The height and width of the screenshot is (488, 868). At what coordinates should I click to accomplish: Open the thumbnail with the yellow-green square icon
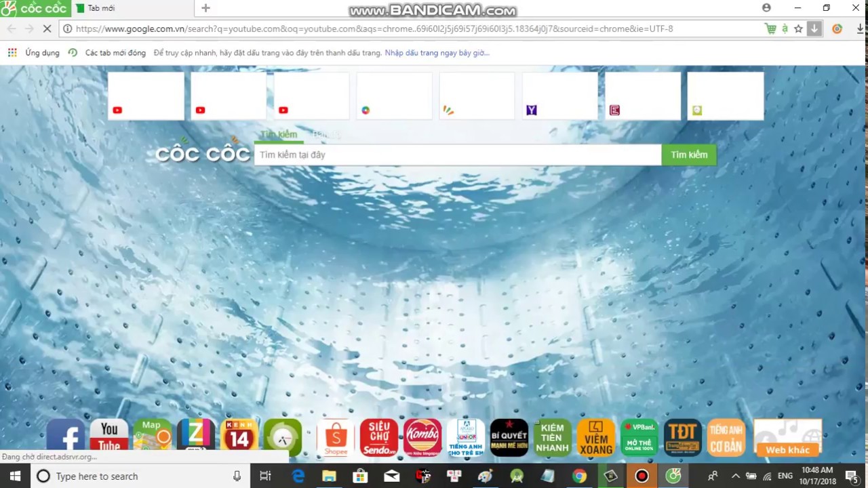pos(725,96)
